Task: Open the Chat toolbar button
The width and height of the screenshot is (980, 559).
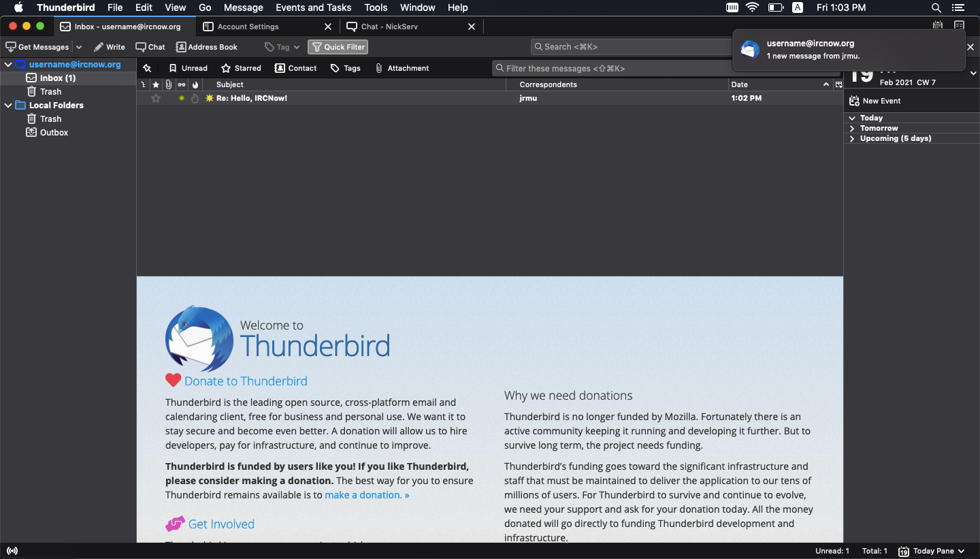Action: click(x=150, y=47)
